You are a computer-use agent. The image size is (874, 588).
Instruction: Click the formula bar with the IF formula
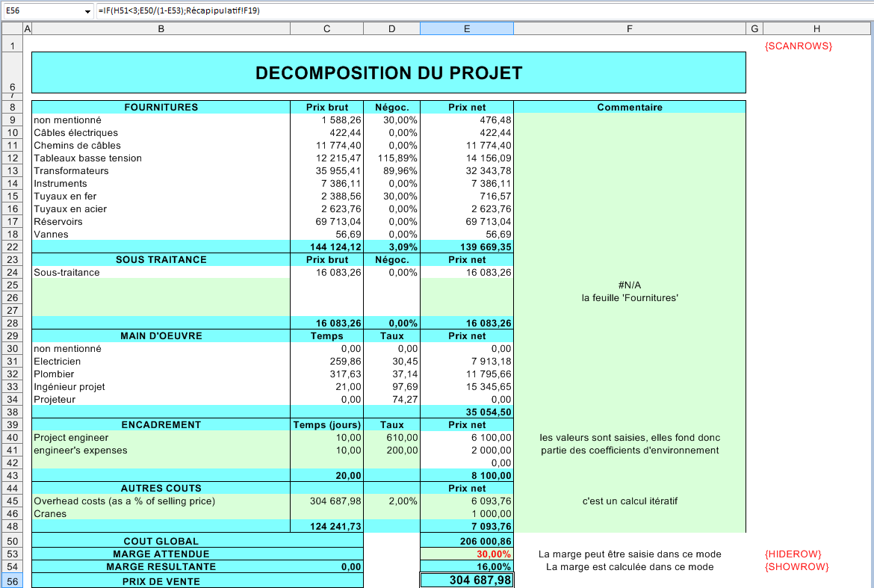click(484, 10)
